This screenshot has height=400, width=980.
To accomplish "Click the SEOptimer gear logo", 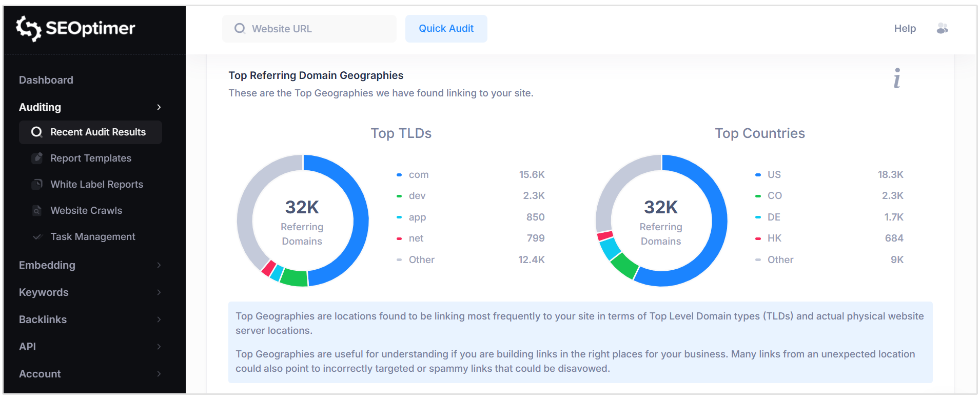I will [x=28, y=28].
